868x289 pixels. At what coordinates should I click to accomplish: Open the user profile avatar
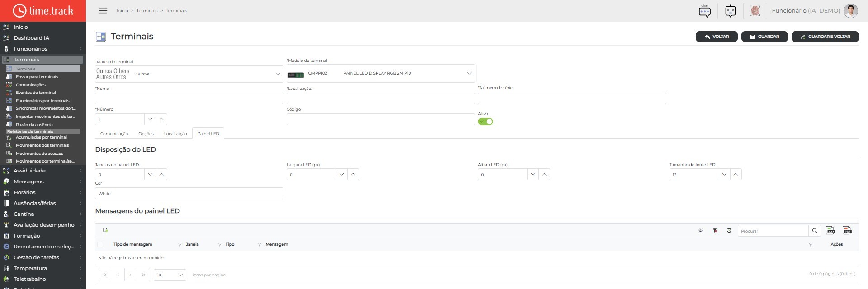point(850,11)
